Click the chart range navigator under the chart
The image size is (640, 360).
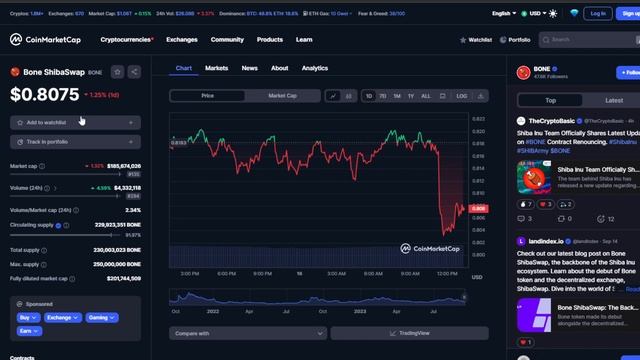317,298
